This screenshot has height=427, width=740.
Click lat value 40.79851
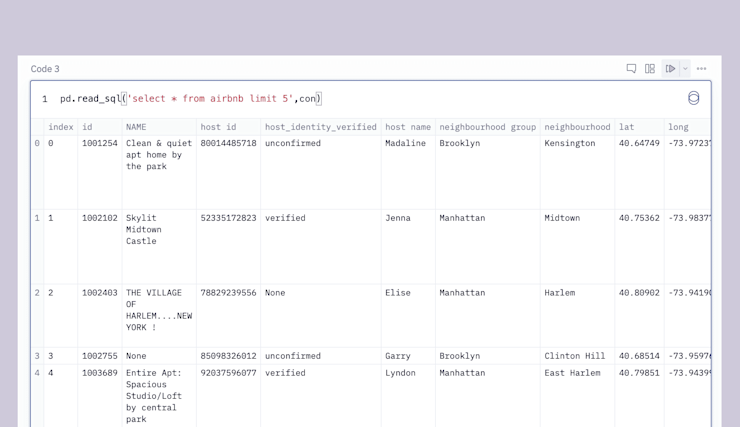click(639, 373)
